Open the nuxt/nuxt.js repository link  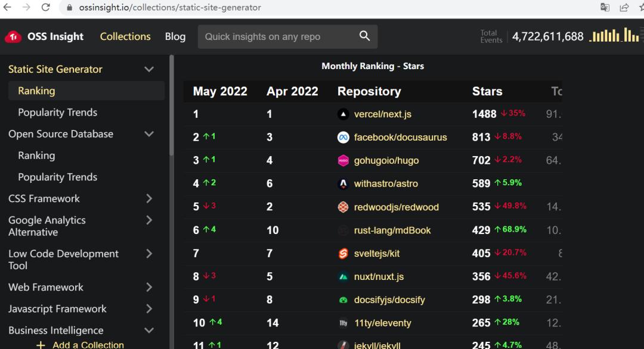pos(379,277)
